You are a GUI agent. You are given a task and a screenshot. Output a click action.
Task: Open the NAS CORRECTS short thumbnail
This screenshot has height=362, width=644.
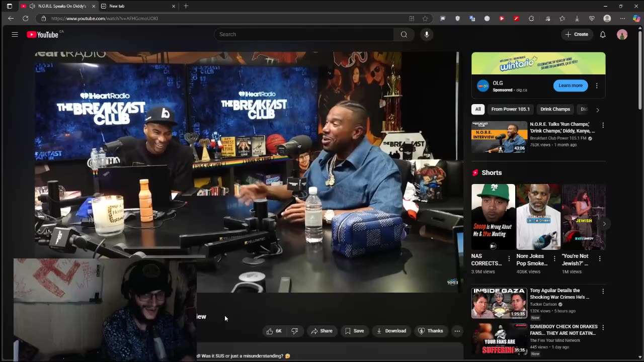point(493,217)
